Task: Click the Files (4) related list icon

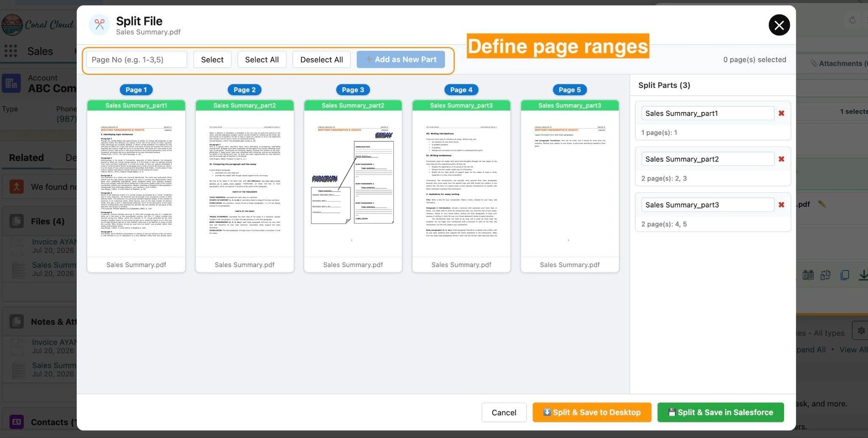Action: [x=17, y=221]
